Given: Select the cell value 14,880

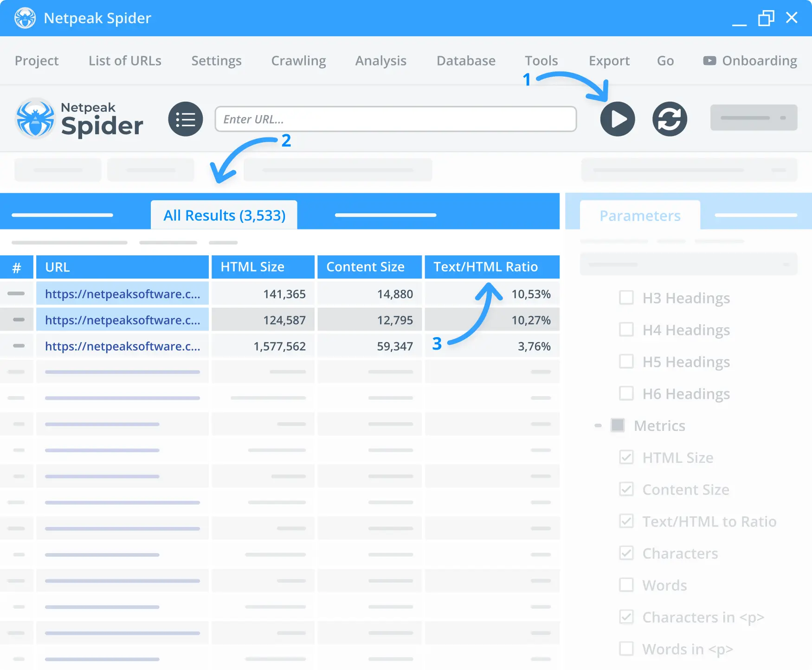Looking at the screenshot, I should tap(369, 294).
